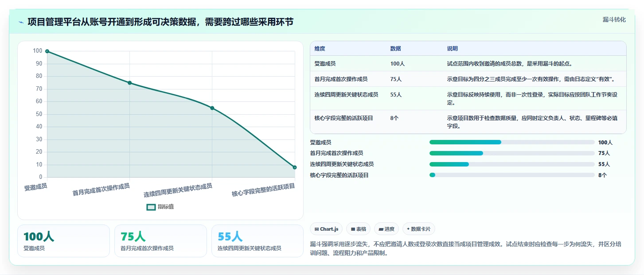
Task: Click the 漏斗转化 tag
Action: click(614, 19)
